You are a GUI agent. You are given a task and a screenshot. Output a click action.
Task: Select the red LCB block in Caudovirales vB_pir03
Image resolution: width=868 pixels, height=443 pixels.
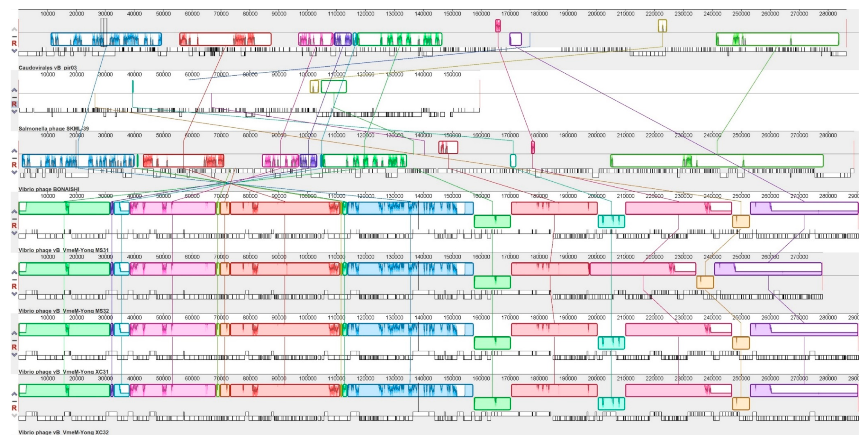click(x=225, y=39)
